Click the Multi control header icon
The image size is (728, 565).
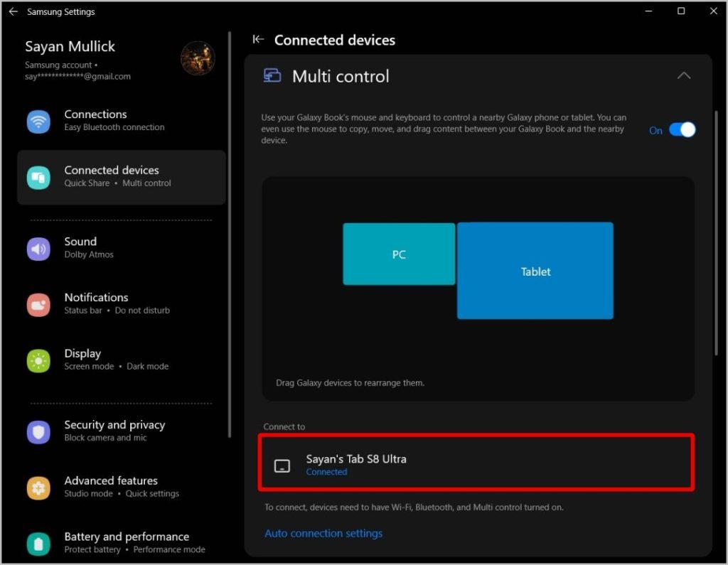(x=272, y=75)
